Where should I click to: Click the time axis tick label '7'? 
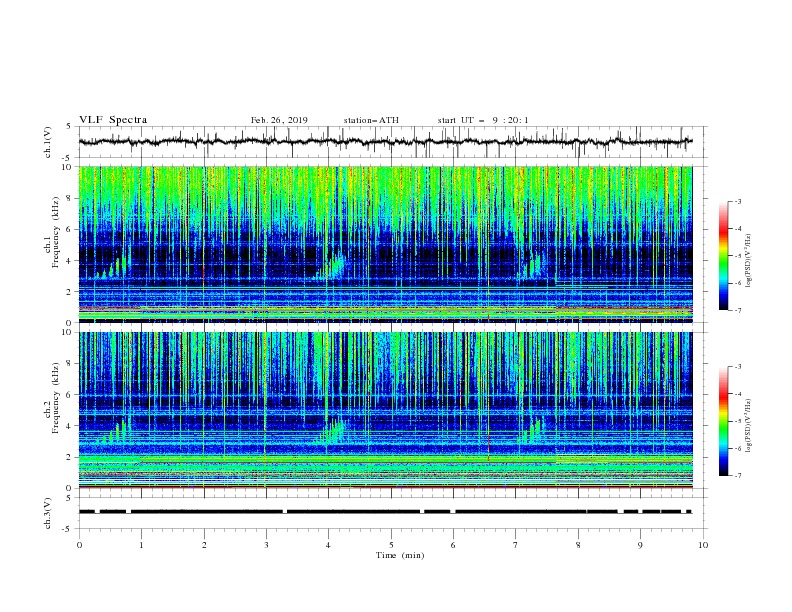coord(516,545)
